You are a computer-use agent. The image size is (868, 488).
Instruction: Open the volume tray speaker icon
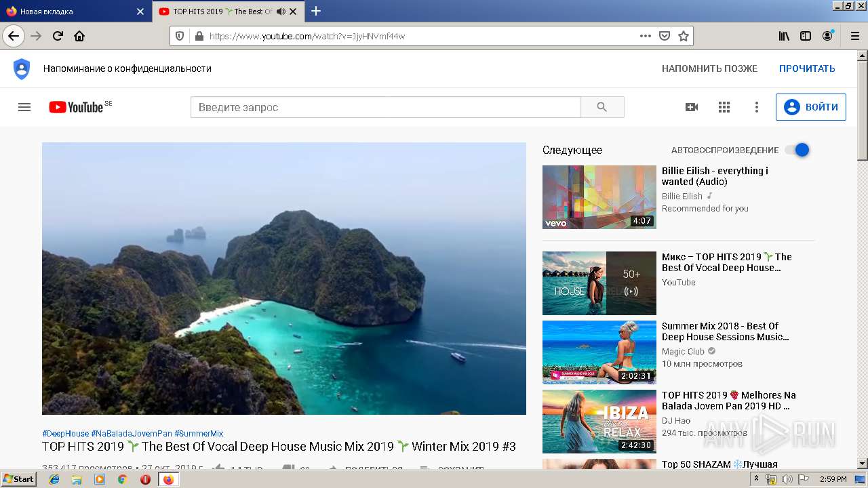tap(787, 479)
